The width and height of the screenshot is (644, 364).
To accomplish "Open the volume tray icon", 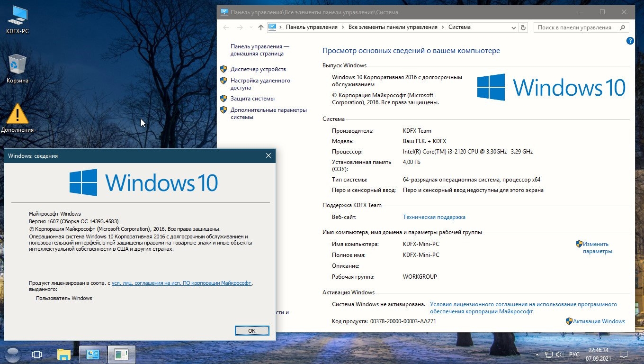I will (x=560, y=354).
